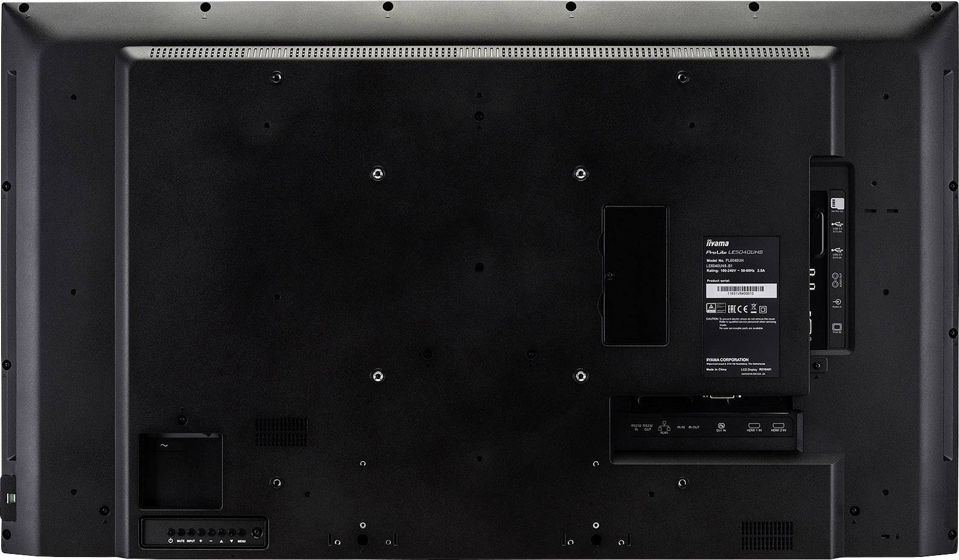959x560 pixels.
Task: Click the DVI IN port icon
Action: pyautogui.click(x=721, y=425)
